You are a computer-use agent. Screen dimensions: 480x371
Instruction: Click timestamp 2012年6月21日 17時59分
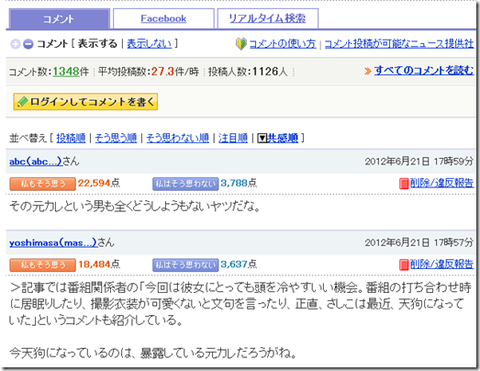pyautogui.click(x=419, y=162)
